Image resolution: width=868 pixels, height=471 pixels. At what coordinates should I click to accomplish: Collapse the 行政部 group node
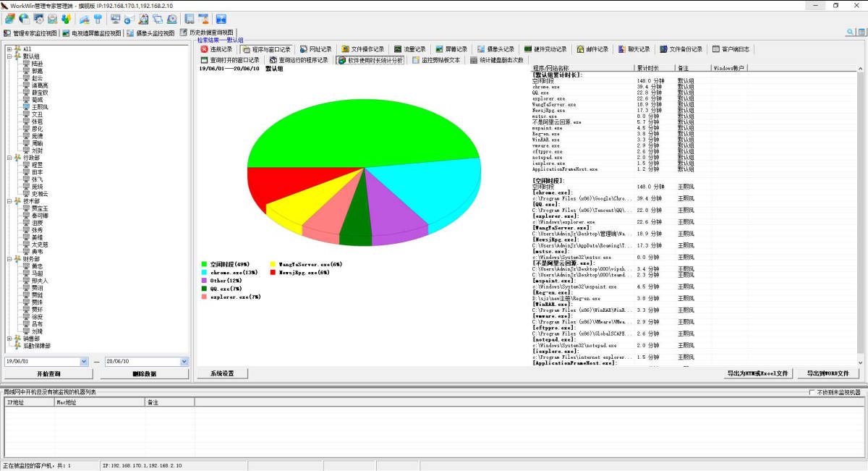pos(9,158)
